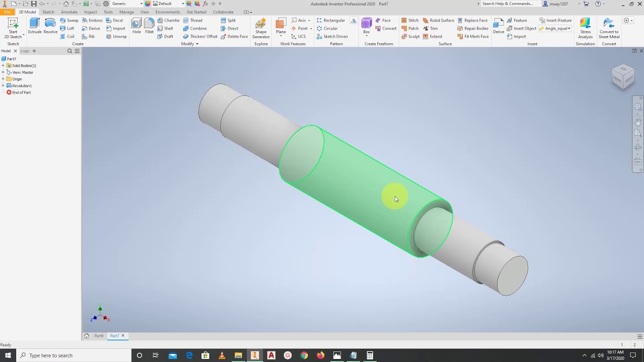Image resolution: width=644 pixels, height=362 pixels.
Task: Pick the Coil tool
Action: [67, 36]
